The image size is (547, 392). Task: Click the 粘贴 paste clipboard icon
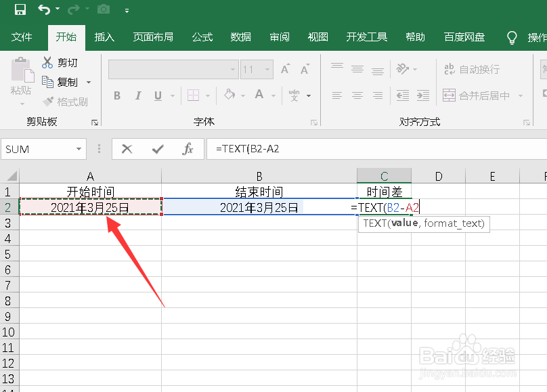click(22, 70)
